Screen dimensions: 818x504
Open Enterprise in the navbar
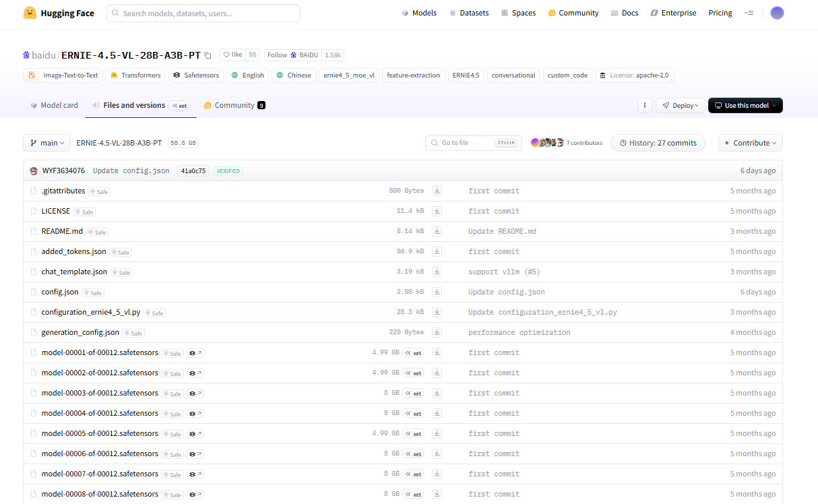click(x=673, y=13)
